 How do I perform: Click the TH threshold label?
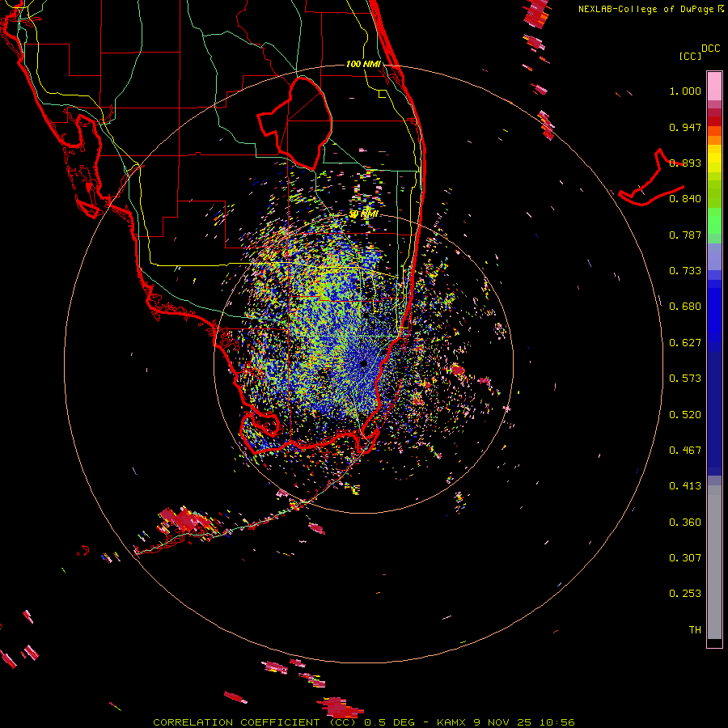(x=695, y=630)
